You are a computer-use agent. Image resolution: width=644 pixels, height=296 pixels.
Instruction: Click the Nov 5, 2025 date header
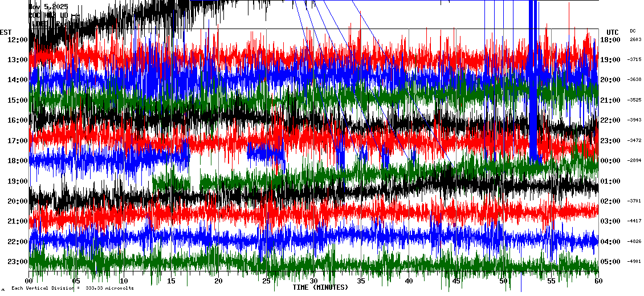coord(48,7)
